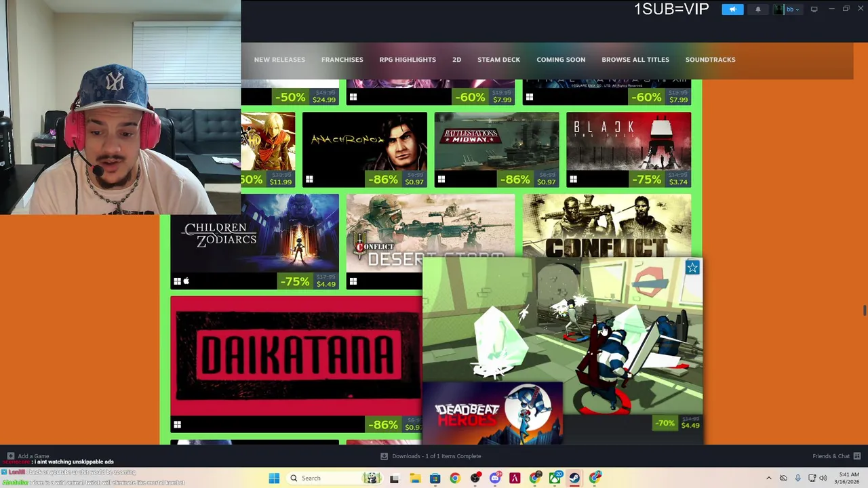Click the microphone tray icon

[x=797, y=479]
